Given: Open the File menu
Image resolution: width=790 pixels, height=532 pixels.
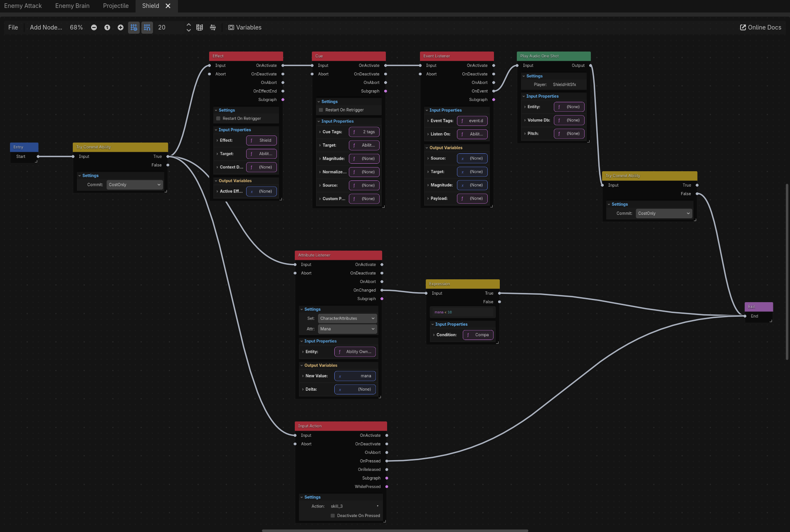Looking at the screenshot, I should point(13,27).
